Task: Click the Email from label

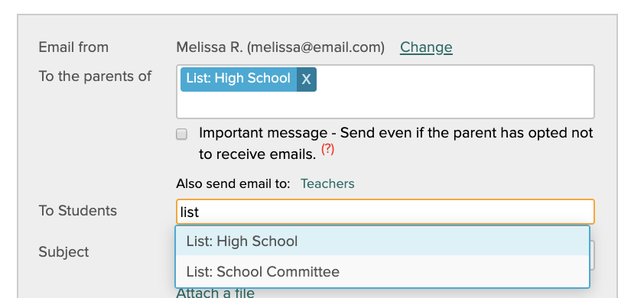Action: pyautogui.click(x=73, y=47)
